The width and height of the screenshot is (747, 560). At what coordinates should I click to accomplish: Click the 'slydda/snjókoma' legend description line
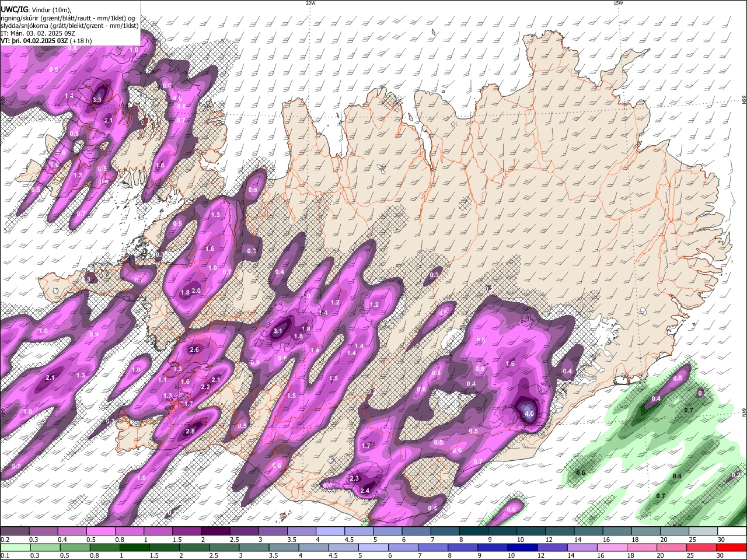[69, 26]
